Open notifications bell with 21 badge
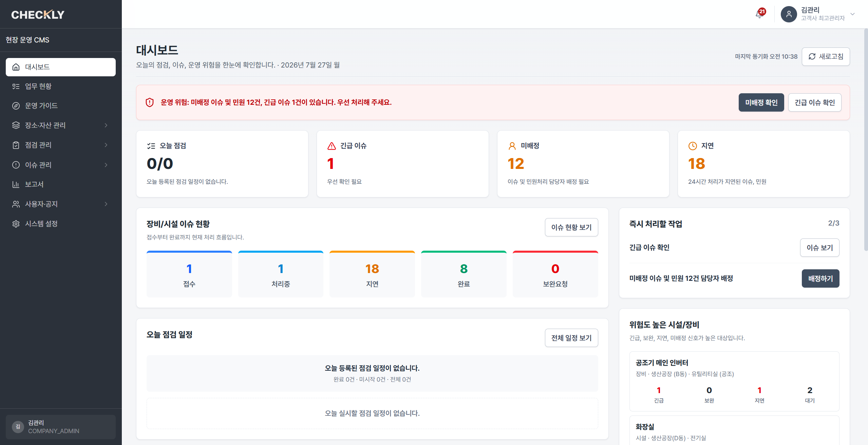Viewport: 868px width, 445px height. [x=760, y=14]
